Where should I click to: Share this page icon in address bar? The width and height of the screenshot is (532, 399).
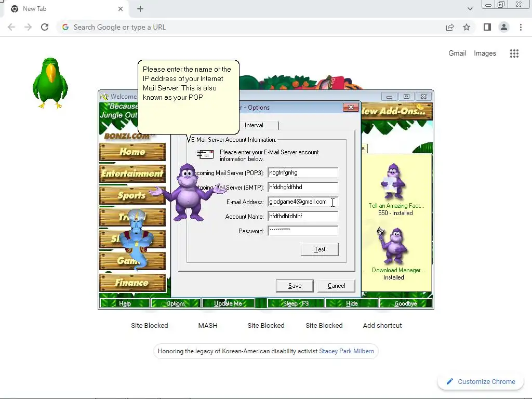point(450,27)
